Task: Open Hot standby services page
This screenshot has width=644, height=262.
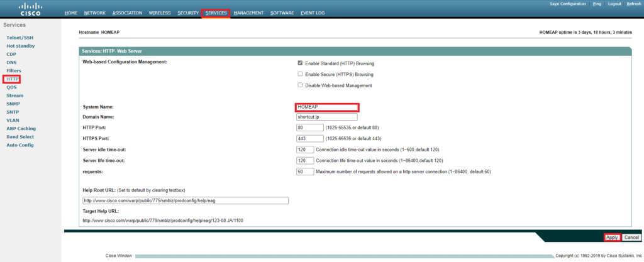Action: click(x=21, y=46)
